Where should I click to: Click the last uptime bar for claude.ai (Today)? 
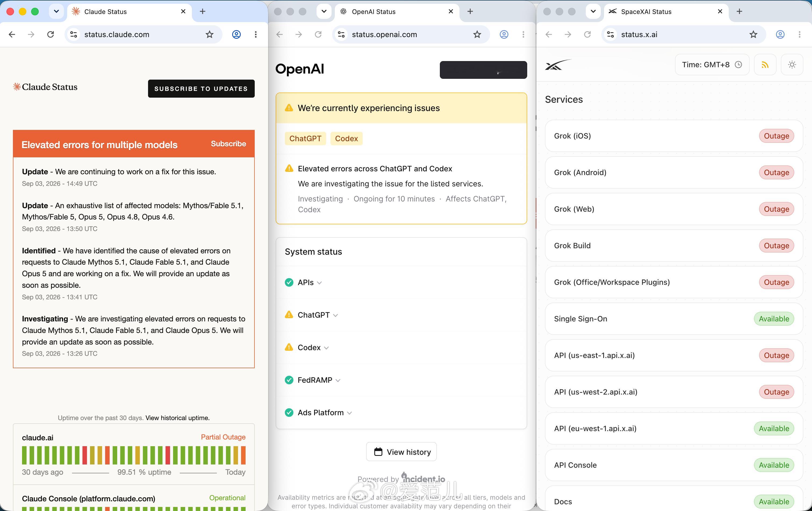coord(243,455)
